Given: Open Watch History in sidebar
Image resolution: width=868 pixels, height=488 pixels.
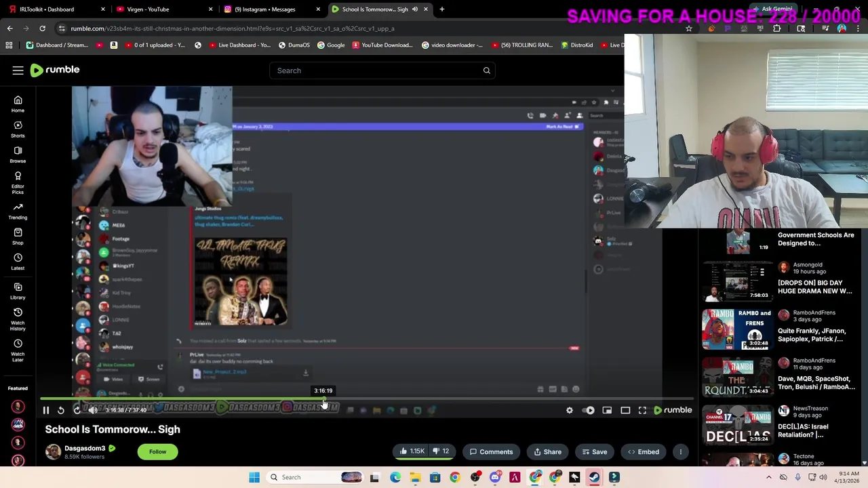Looking at the screenshot, I should 18,319.
